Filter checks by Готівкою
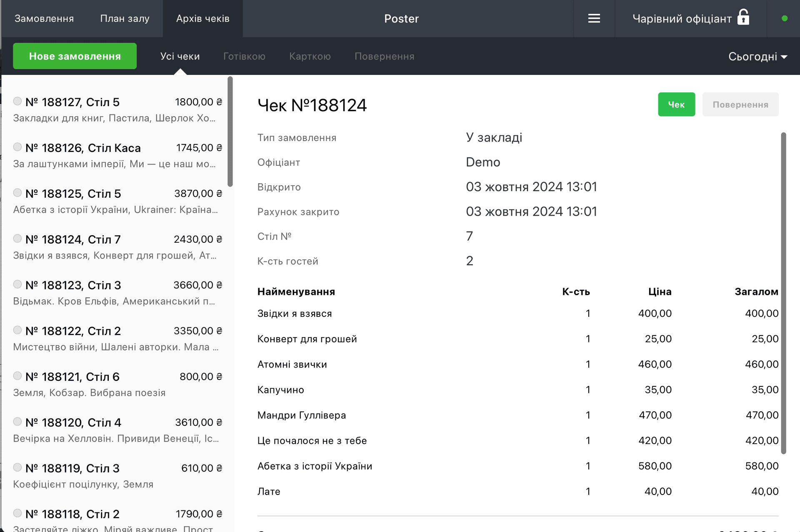This screenshot has height=532, width=800. (x=244, y=56)
